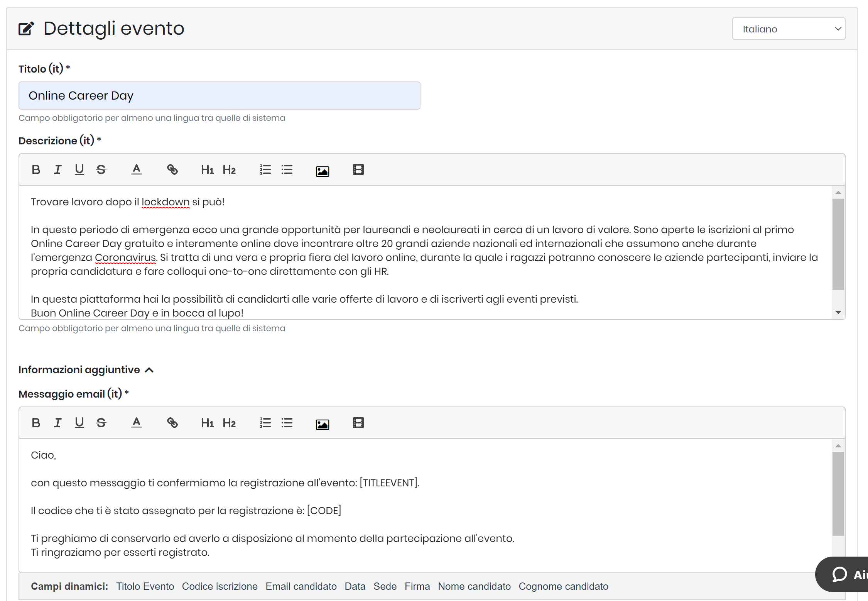Click Italic in the Descrizione editor toolbar
868x601 pixels.
57,169
